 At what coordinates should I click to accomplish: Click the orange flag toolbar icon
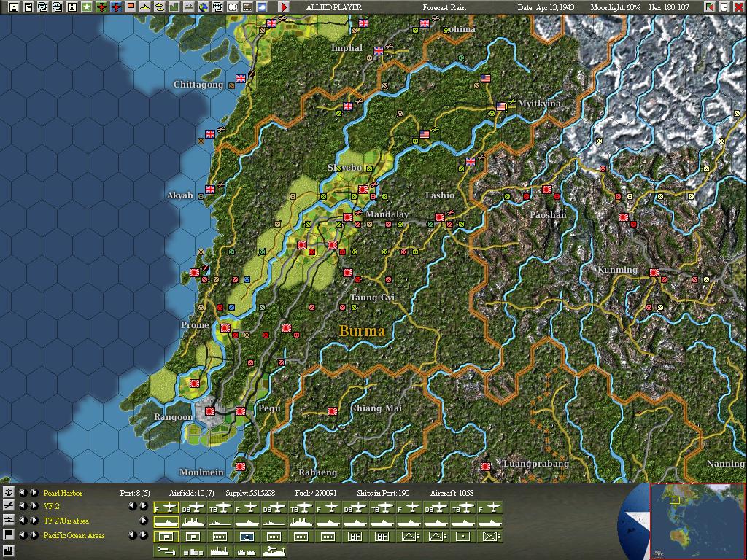(131, 7)
